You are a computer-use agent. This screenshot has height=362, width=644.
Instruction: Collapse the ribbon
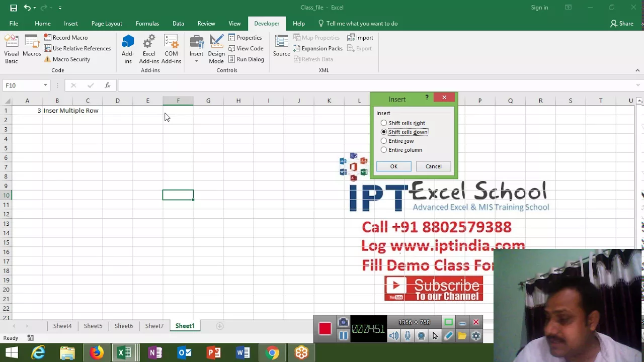click(x=637, y=70)
